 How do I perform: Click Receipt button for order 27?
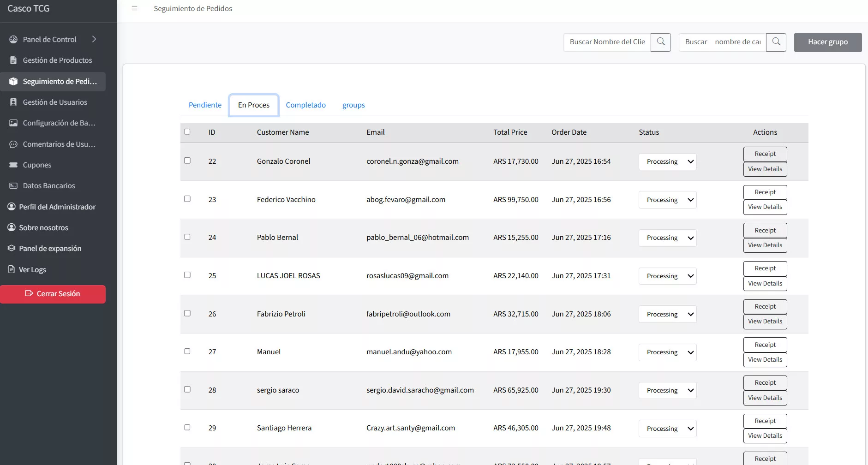click(765, 345)
